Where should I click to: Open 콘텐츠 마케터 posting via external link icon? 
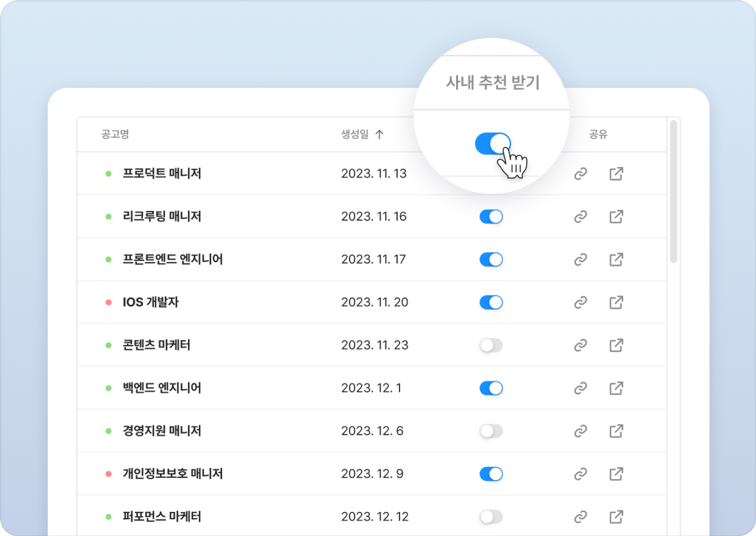(x=616, y=345)
